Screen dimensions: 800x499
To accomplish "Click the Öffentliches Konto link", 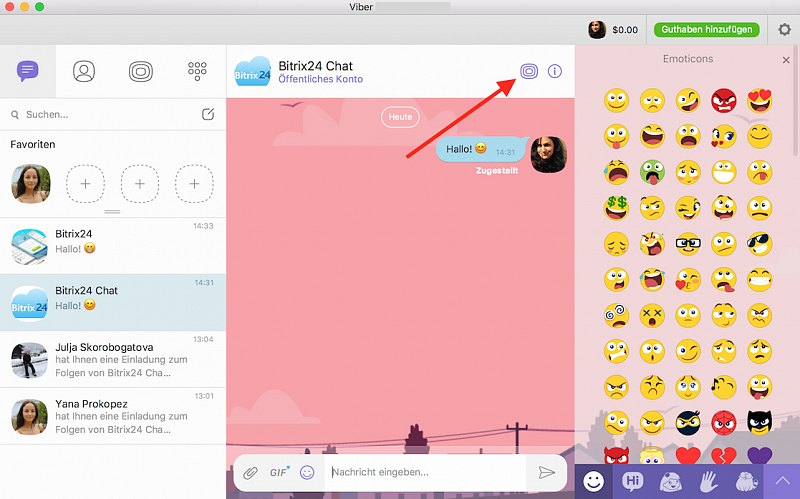I will (320, 79).
